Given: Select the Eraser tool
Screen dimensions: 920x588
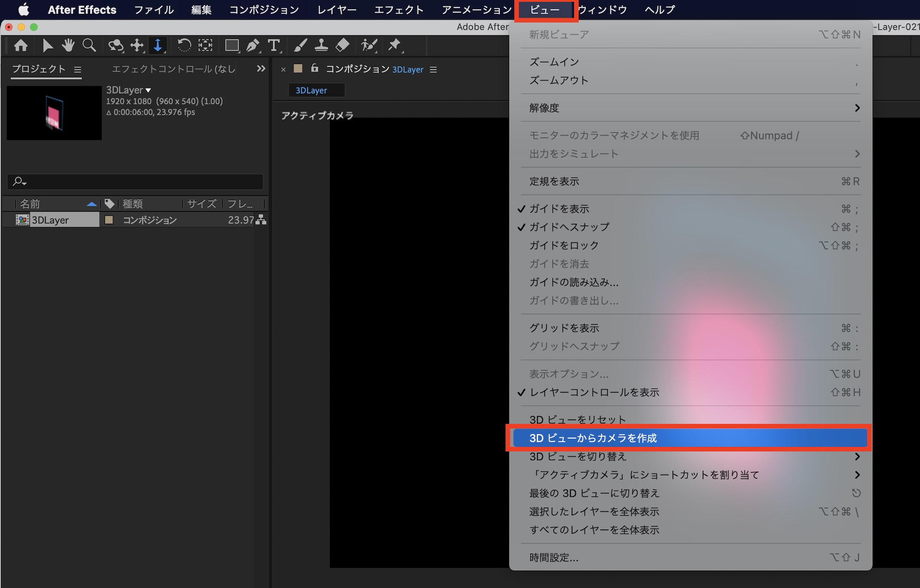Looking at the screenshot, I should 343,45.
